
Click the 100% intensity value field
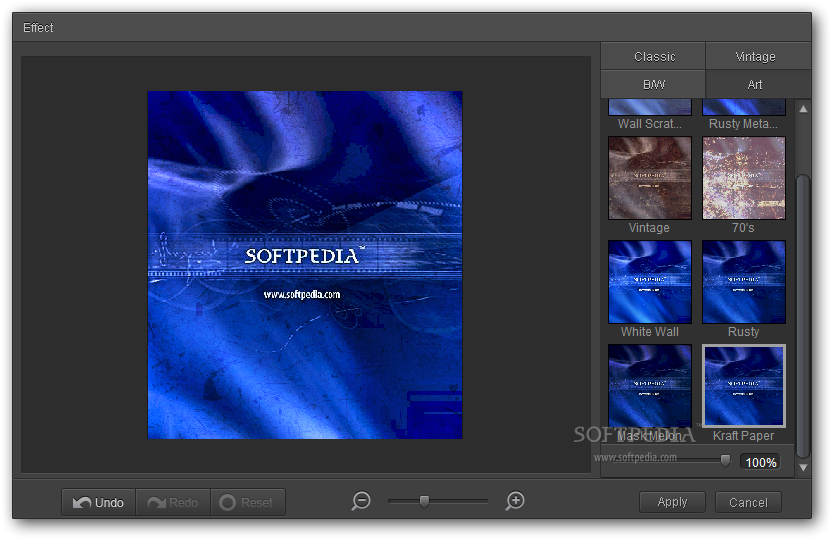coord(761,462)
